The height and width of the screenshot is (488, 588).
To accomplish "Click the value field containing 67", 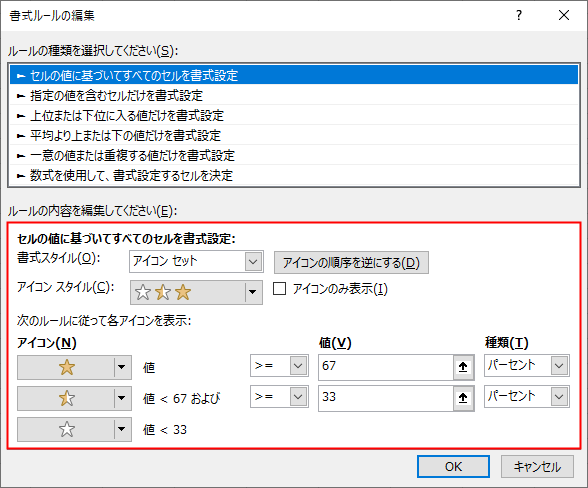I will click(386, 367).
